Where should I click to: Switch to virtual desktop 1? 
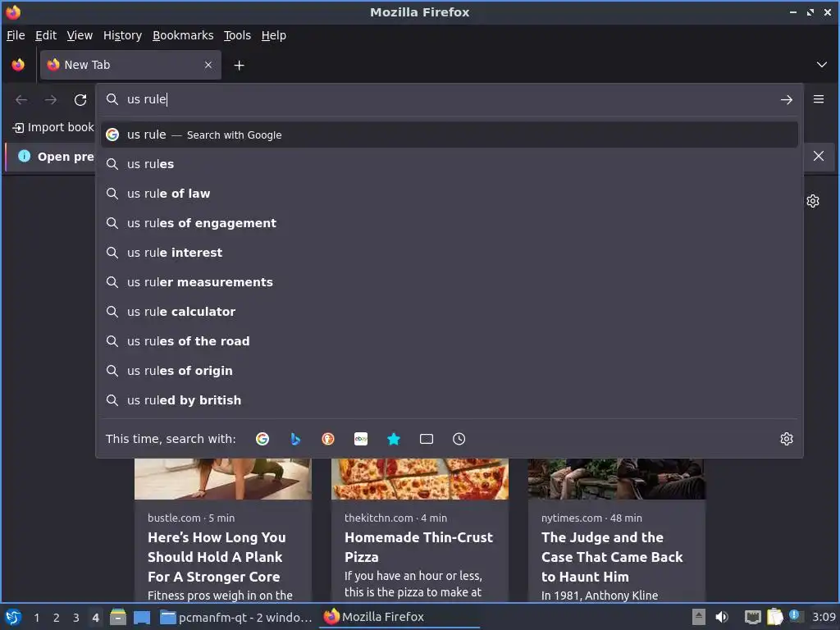[36, 618]
